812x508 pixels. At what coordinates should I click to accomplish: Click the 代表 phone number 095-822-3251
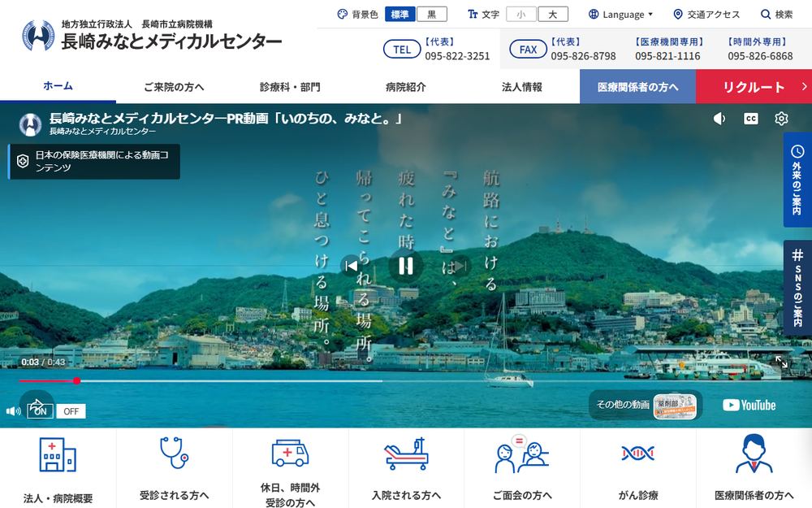pos(457,56)
